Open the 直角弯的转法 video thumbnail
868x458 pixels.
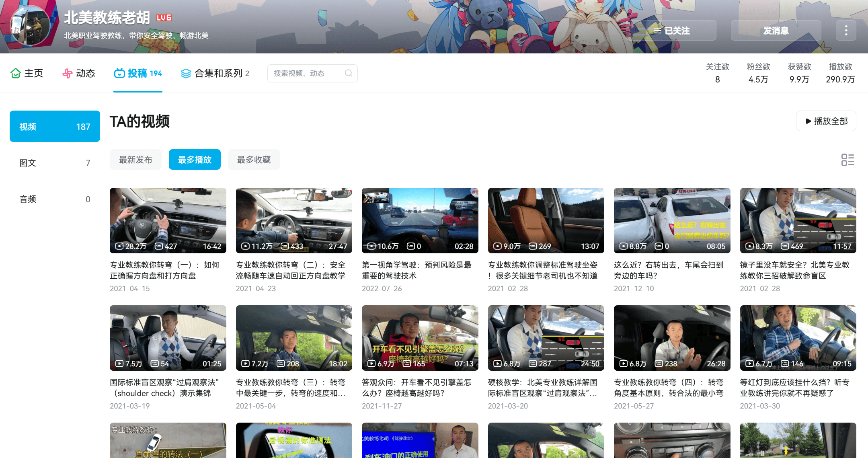click(168, 440)
